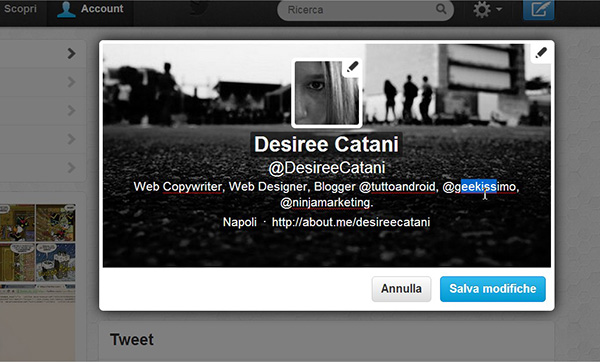The image size is (600, 362).
Task: Cancel edits with the Annulla button
Action: [x=401, y=289]
